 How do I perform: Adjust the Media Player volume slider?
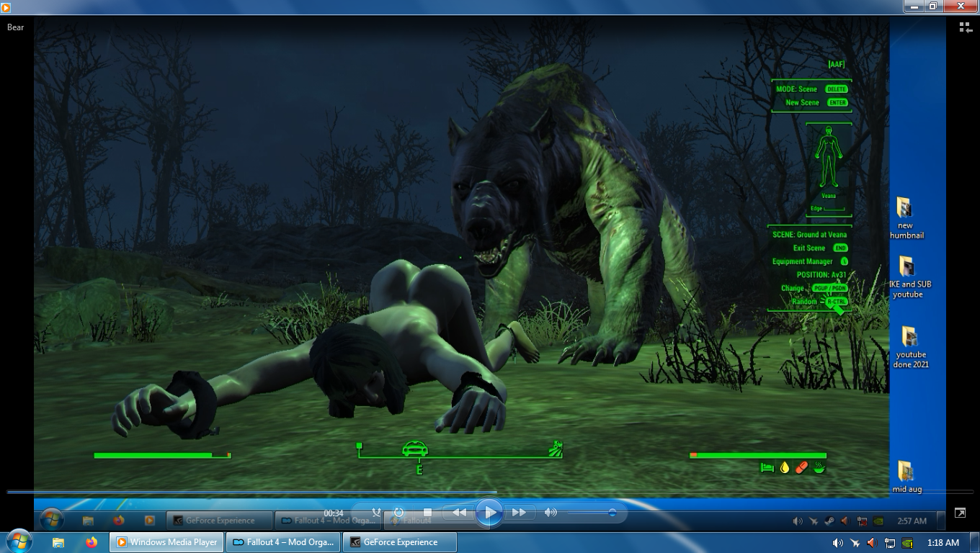592,513
